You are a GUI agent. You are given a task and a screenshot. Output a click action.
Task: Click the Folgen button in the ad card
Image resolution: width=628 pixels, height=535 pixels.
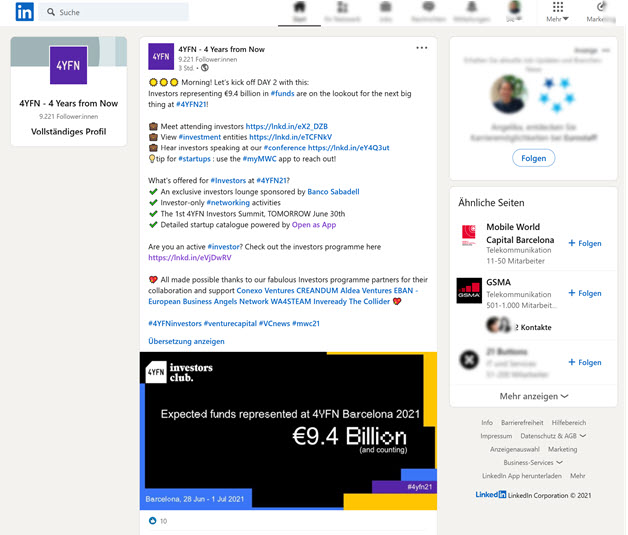tap(533, 158)
